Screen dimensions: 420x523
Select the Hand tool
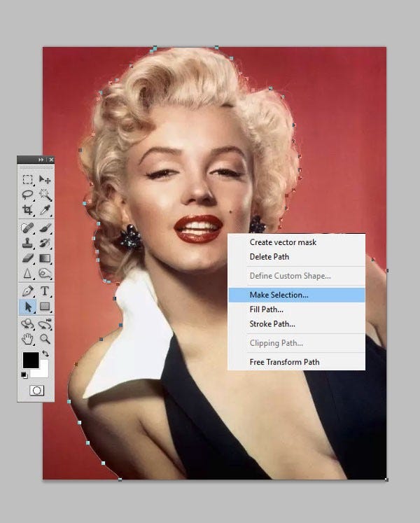point(27,339)
